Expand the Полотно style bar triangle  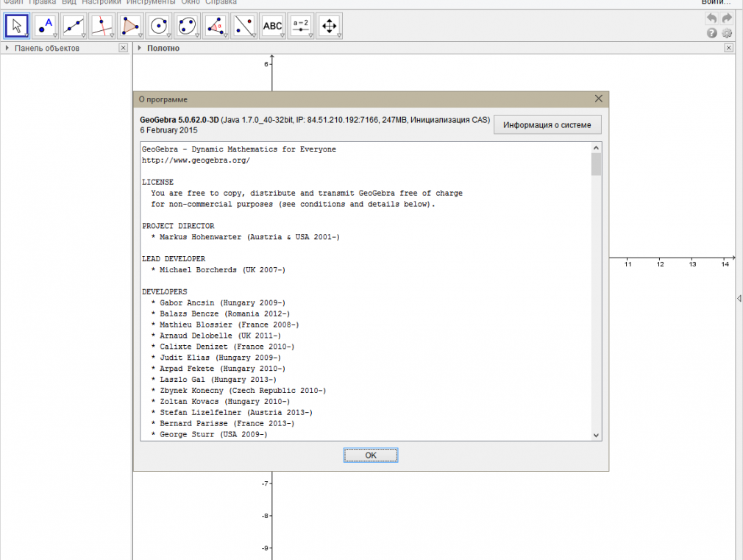(139, 48)
